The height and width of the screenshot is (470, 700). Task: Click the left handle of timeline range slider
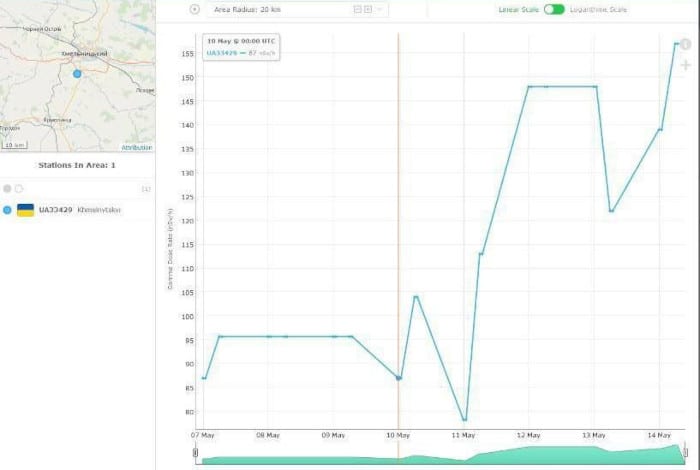tap(195, 453)
